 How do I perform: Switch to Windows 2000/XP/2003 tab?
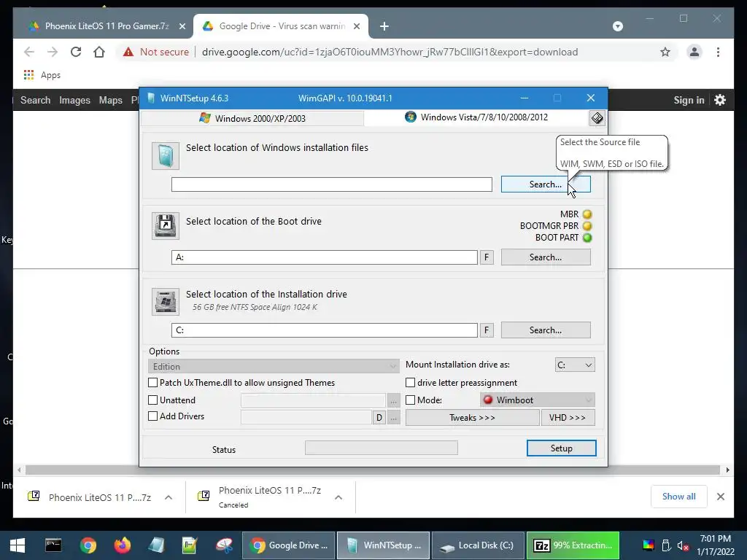coord(252,118)
